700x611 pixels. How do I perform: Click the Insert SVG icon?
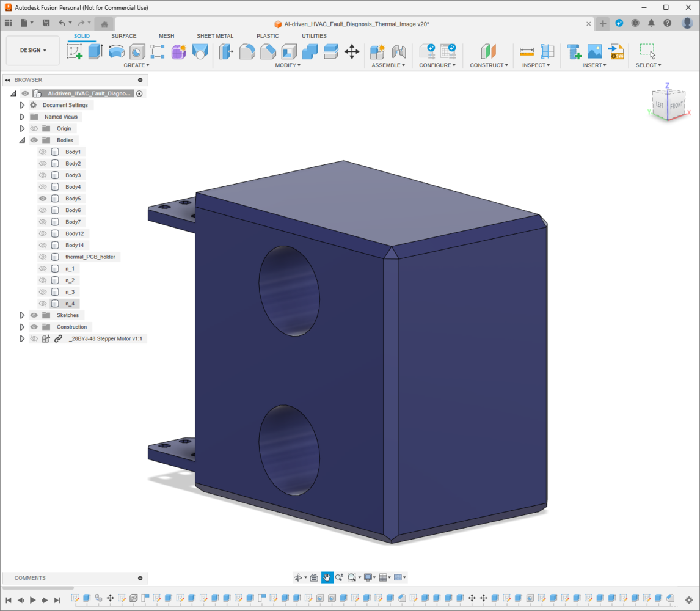point(616,52)
